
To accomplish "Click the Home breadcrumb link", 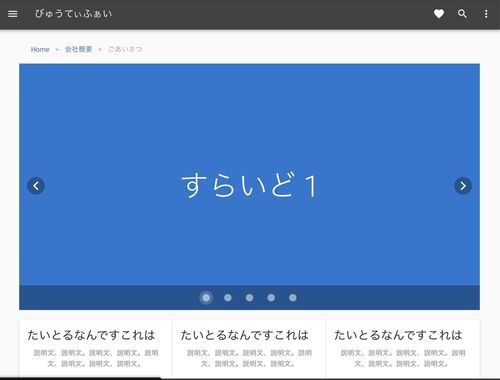I will [40, 49].
